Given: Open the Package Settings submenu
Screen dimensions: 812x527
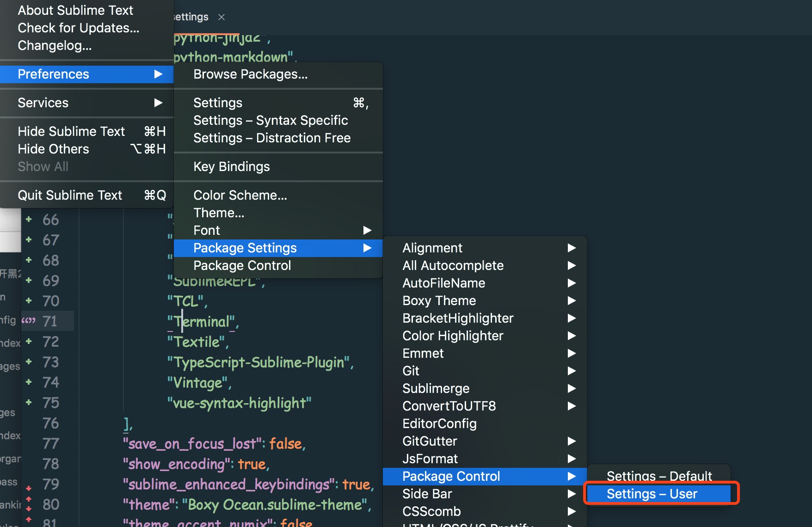Looking at the screenshot, I should click(278, 248).
